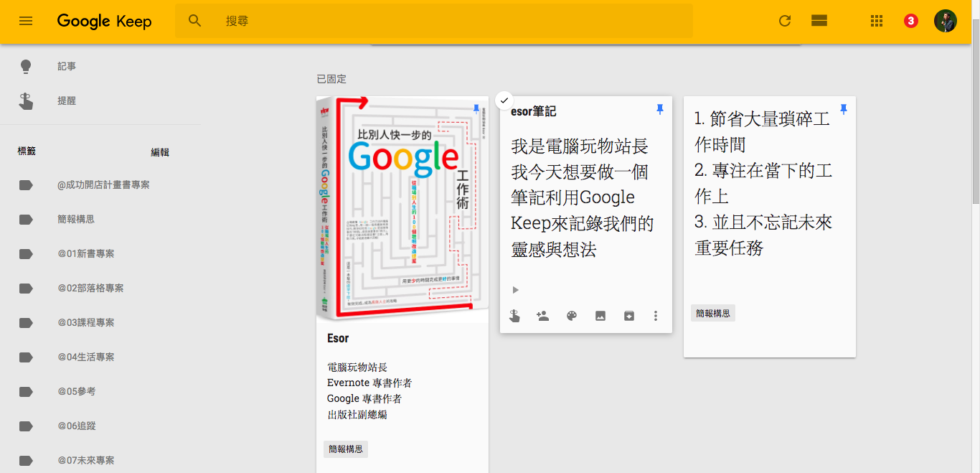
Task: Add image to esor筆記 note
Action: click(x=600, y=316)
